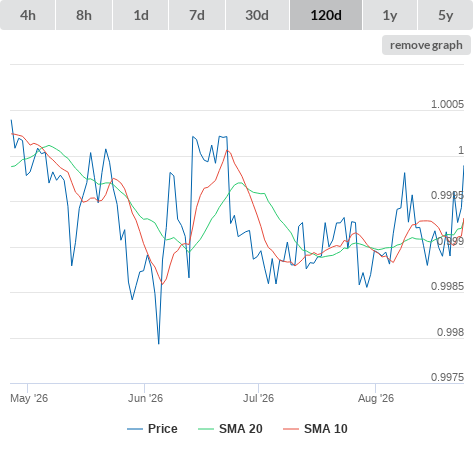The height and width of the screenshot is (455, 474).
Task: Click the remove graph button
Action: [x=426, y=45]
